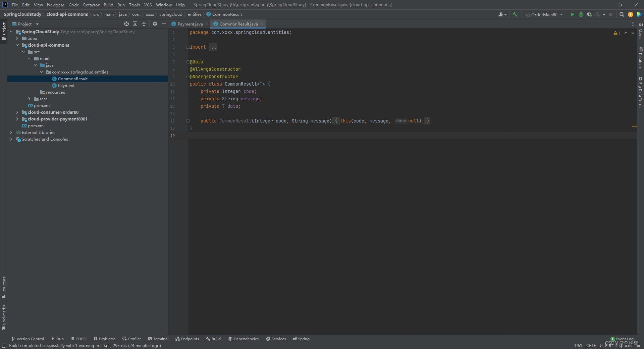Click the code-with-me user icon

point(502,14)
